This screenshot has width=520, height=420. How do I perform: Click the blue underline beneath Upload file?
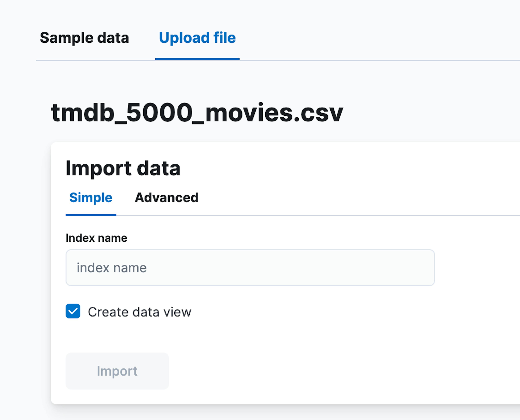[197, 59]
